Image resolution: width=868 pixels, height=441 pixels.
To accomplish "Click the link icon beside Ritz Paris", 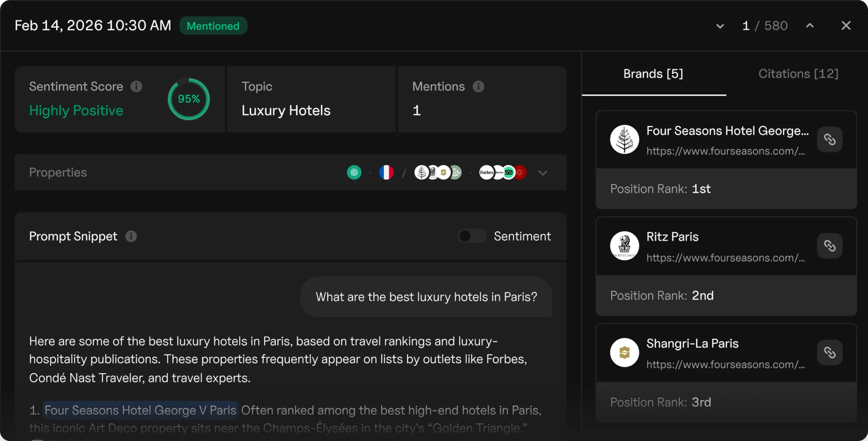I will click(830, 246).
